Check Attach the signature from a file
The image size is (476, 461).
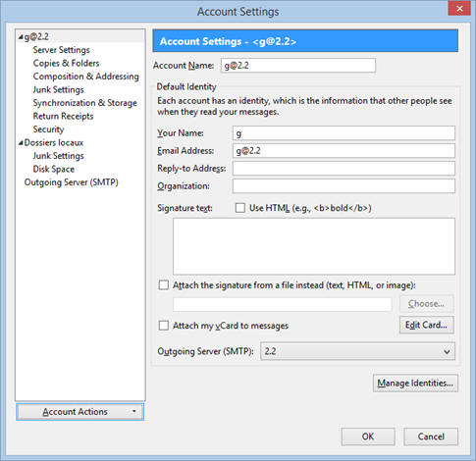point(164,285)
